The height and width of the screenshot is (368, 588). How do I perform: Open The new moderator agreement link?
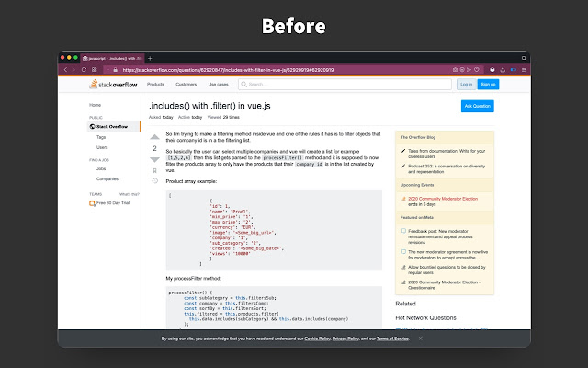[x=448, y=255]
